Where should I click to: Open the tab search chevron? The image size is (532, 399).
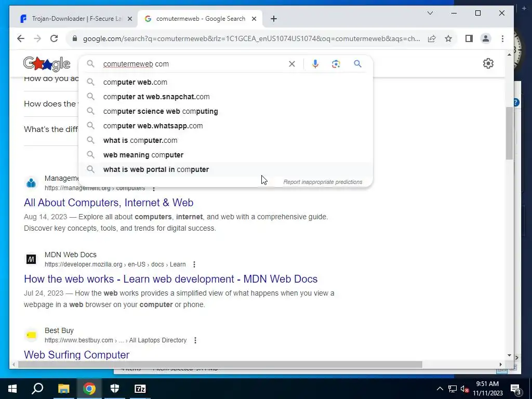coord(430,13)
